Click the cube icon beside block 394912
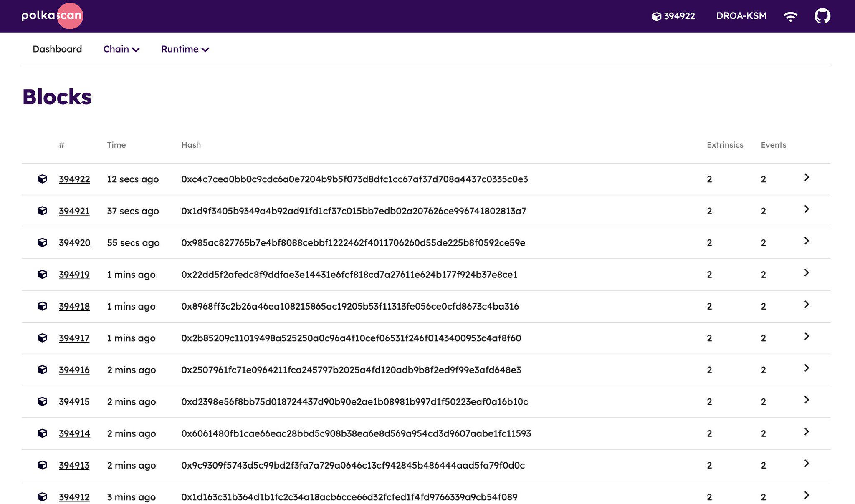 (x=43, y=497)
